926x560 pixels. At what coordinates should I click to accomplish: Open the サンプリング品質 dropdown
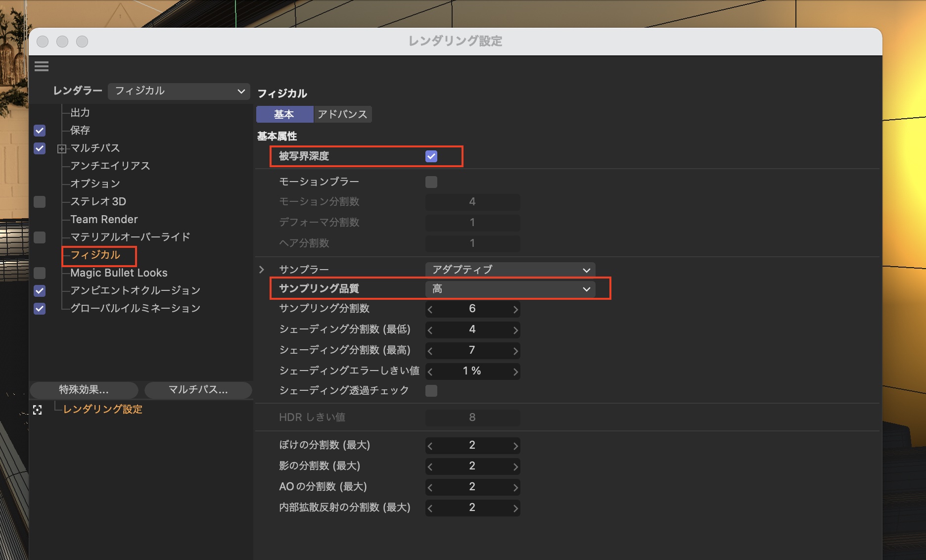pyautogui.click(x=510, y=289)
